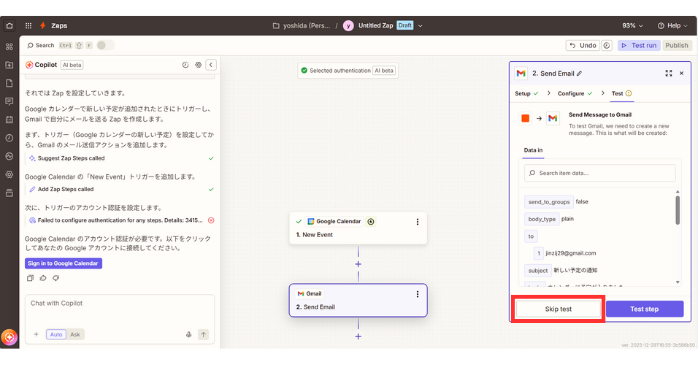This screenshot has width=698, height=365.
Task: Expand the Suggest Zap Steps called entry
Action: (120, 158)
